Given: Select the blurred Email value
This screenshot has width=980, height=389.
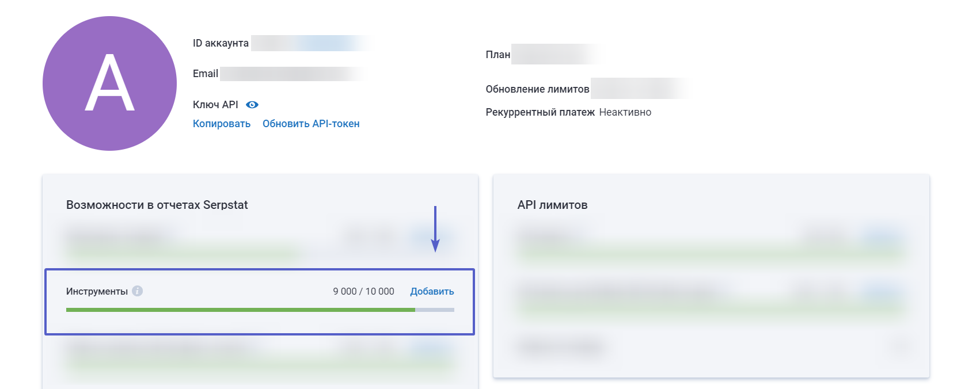Looking at the screenshot, I should pyautogui.click(x=293, y=74).
